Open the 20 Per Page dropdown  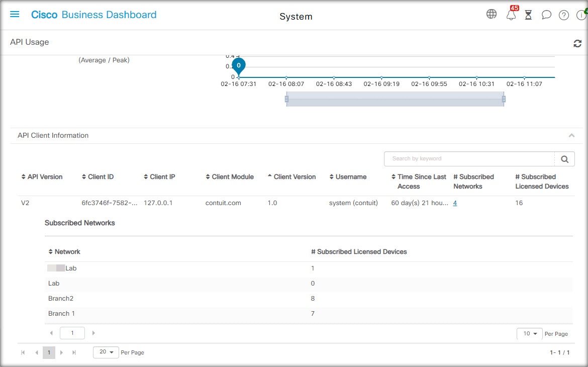coord(106,352)
